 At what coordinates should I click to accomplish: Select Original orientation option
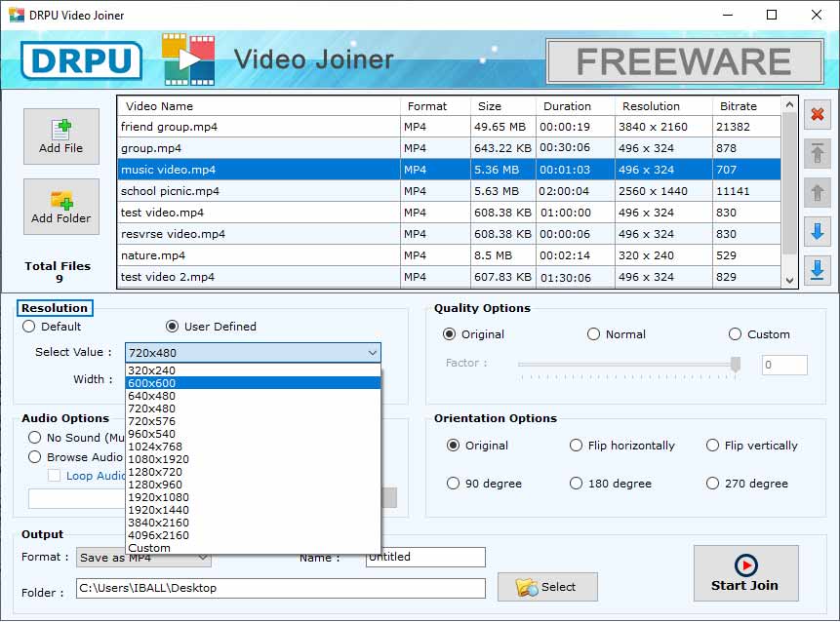[x=453, y=446]
